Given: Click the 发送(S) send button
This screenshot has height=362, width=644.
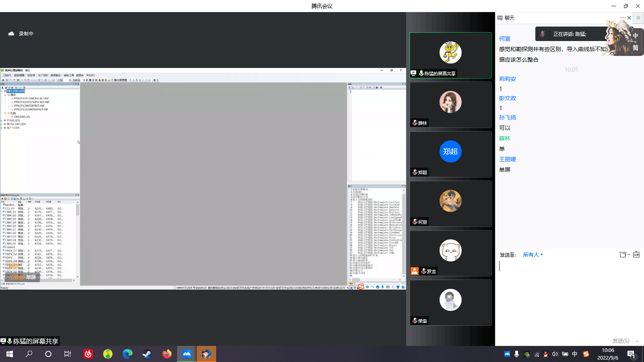Looking at the screenshot, I should point(621,341).
